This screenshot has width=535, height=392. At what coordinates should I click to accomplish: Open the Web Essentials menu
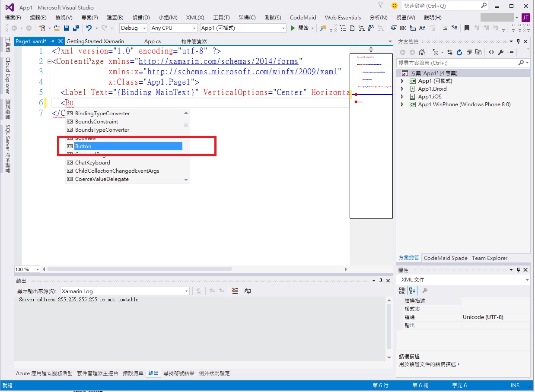point(343,18)
